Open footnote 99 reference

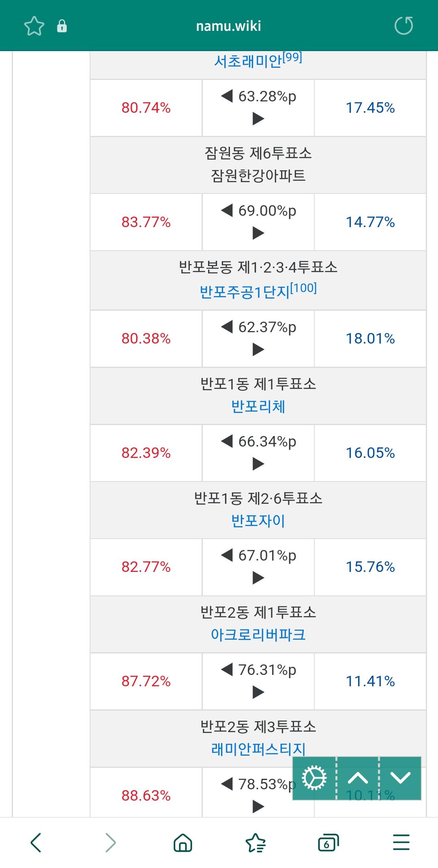click(292, 57)
